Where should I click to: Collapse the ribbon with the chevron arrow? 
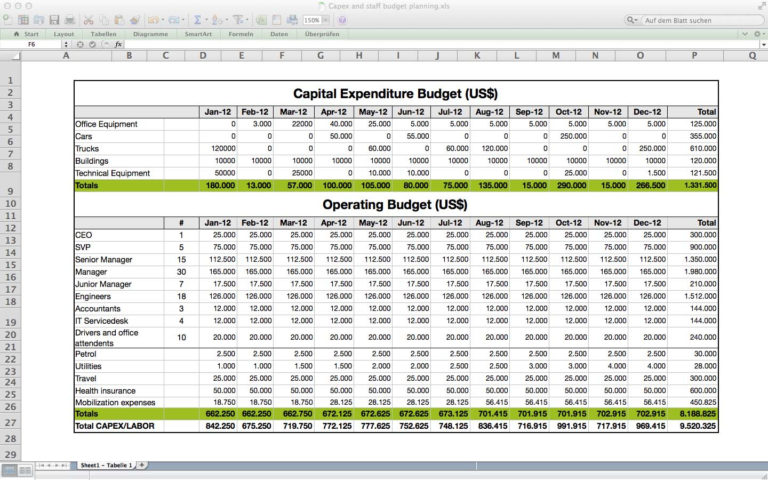pyautogui.click(x=745, y=33)
